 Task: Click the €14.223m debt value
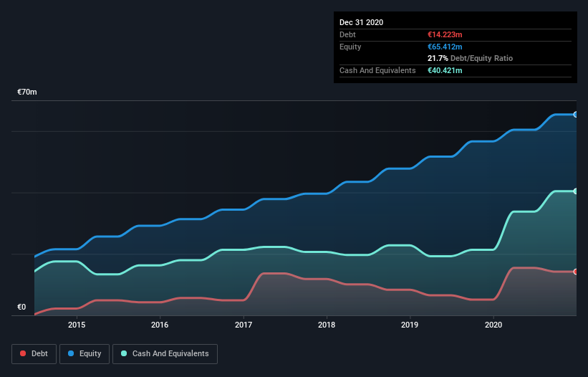coord(445,34)
